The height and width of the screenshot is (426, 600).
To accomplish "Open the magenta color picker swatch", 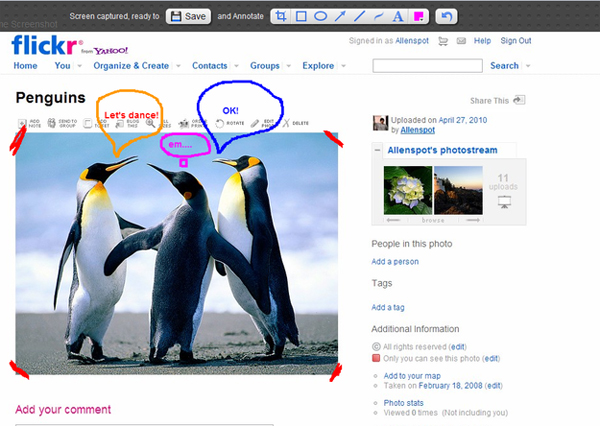I will pos(419,16).
